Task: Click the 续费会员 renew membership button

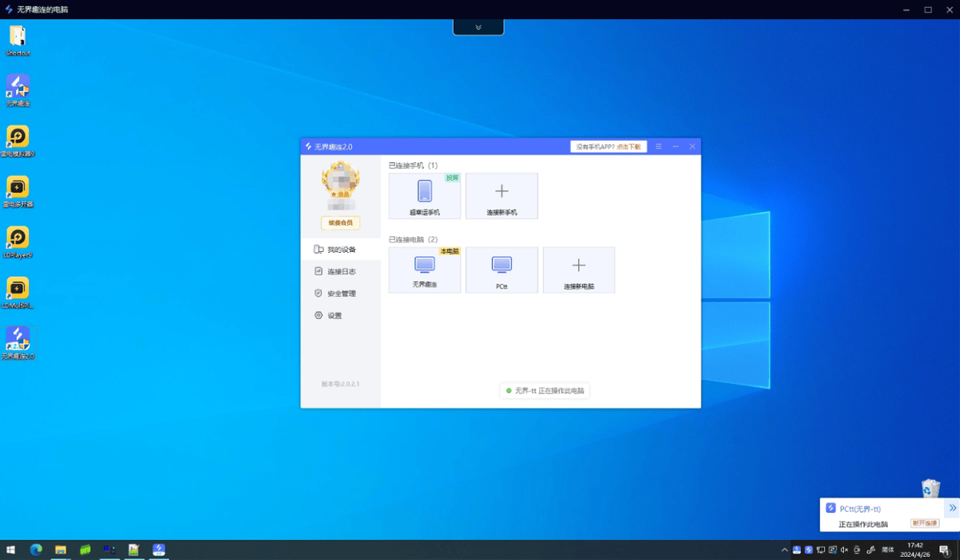Action: tap(341, 223)
